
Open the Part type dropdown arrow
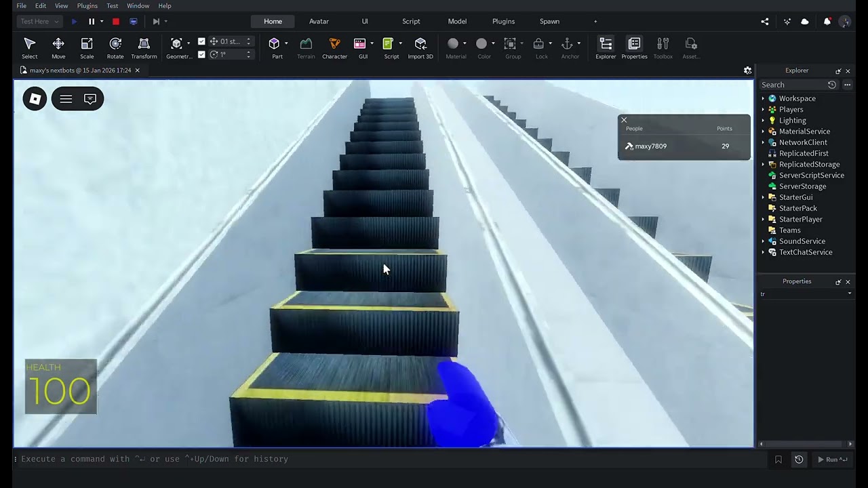pos(286,44)
